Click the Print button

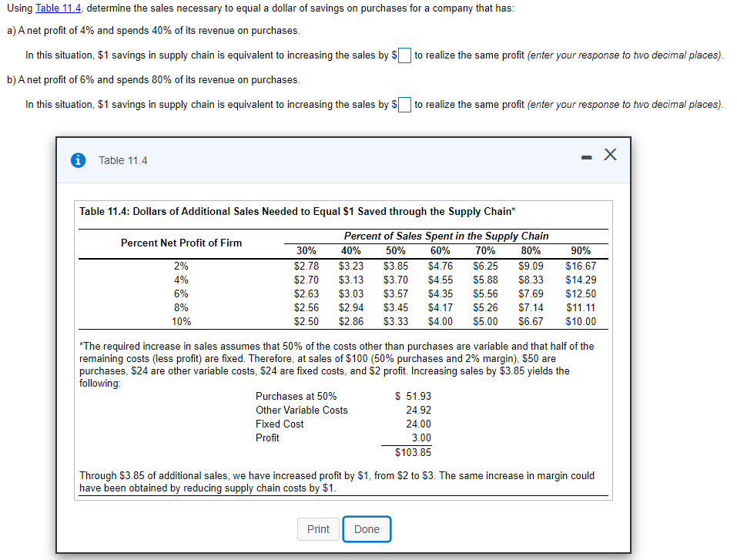coord(318,529)
